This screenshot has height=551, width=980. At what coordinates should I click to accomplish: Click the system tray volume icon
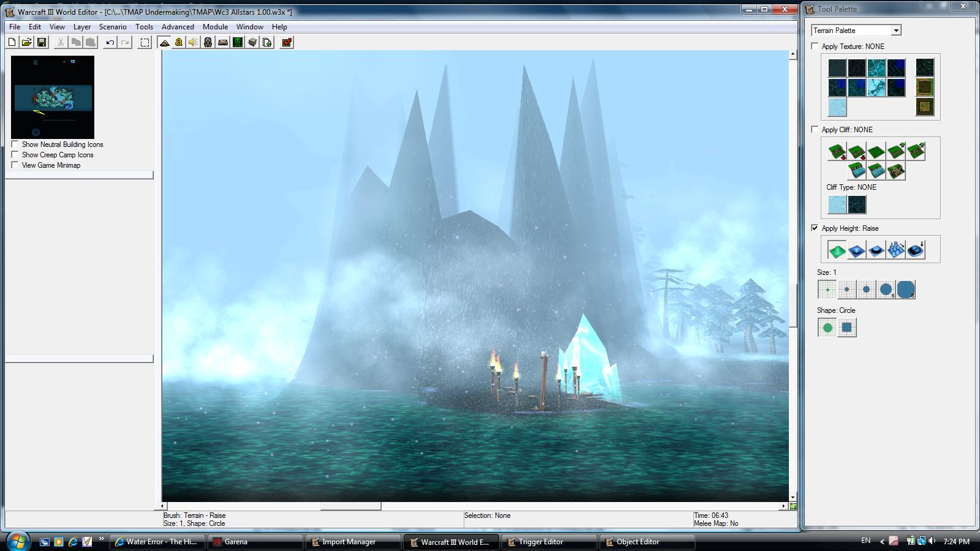[x=932, y=541]
